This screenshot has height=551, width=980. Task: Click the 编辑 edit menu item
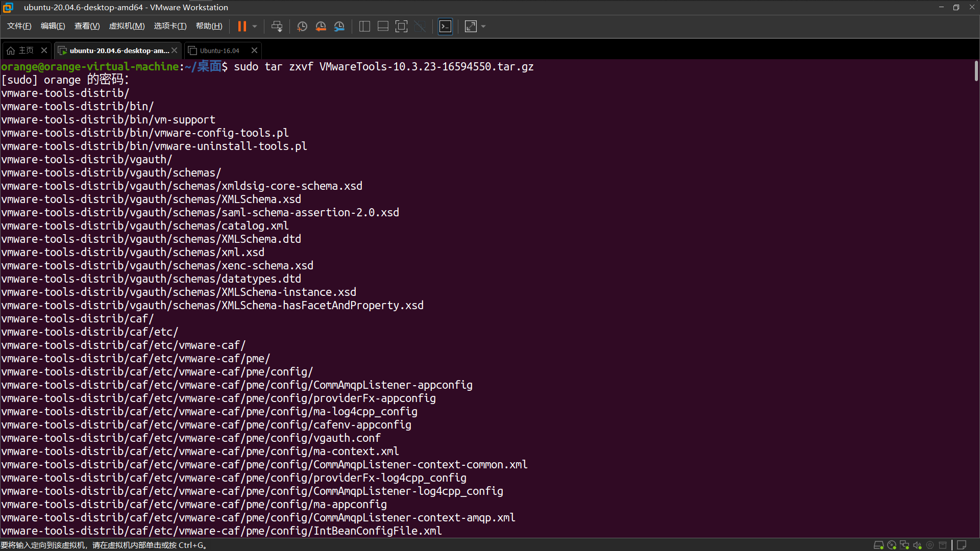click(51, 26)
